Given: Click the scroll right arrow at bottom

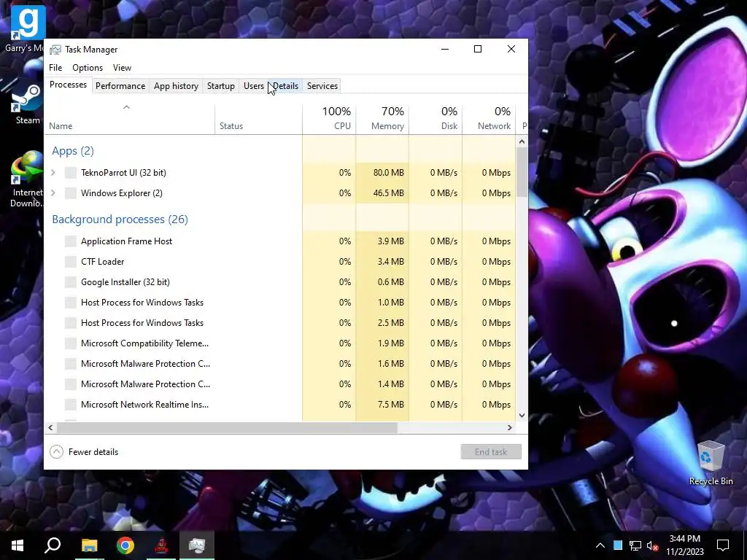Looking at the screenshot, I should coord(510,427).
